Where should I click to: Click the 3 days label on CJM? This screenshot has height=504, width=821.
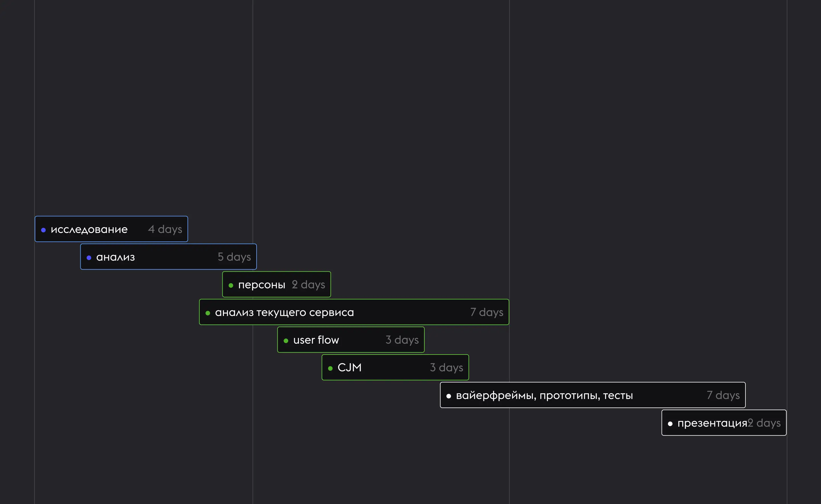446,368
